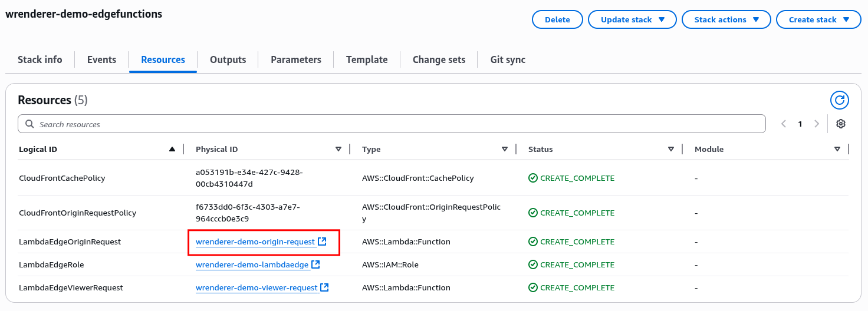
Task: Open the Change sets tab
Action: click(439, 59)
